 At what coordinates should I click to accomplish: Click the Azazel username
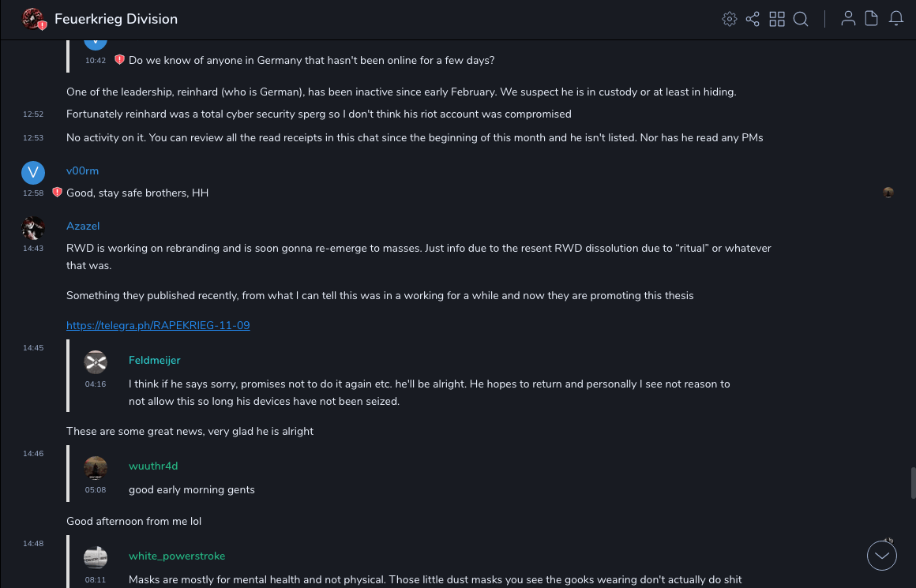[x=83, y=226]
